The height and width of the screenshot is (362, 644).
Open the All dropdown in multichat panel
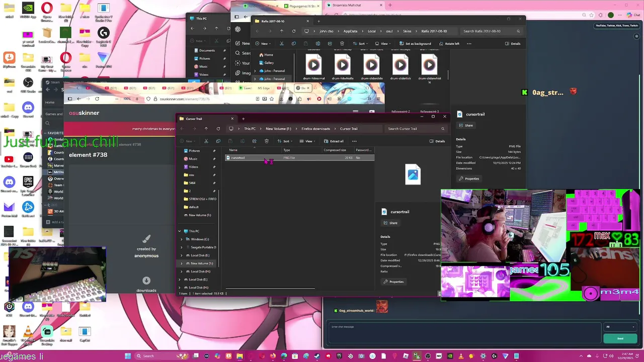[x=620, y=327]
